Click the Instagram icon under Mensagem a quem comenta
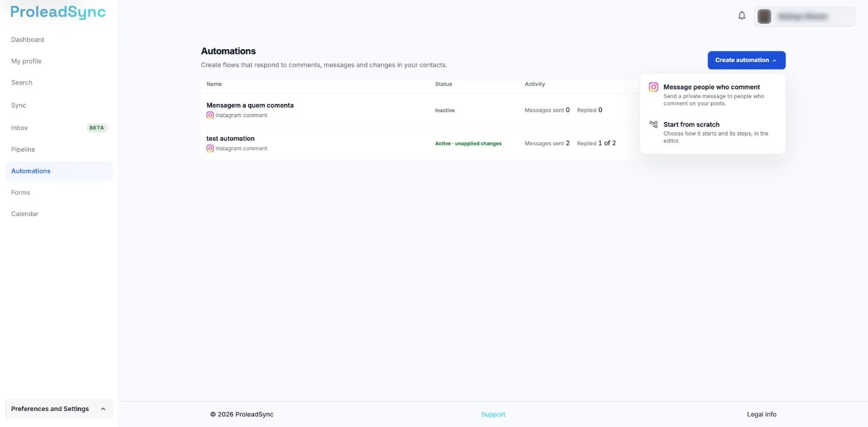Image resolution: width=868 pixels, height=427 pixels. pyautogui.click(x=210, y=116)
